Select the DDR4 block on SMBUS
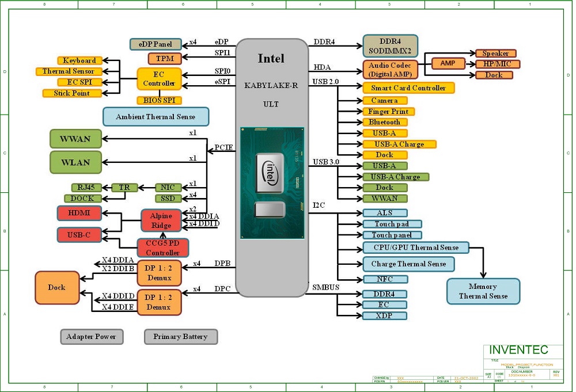576x392 pixels. (385, 294)
